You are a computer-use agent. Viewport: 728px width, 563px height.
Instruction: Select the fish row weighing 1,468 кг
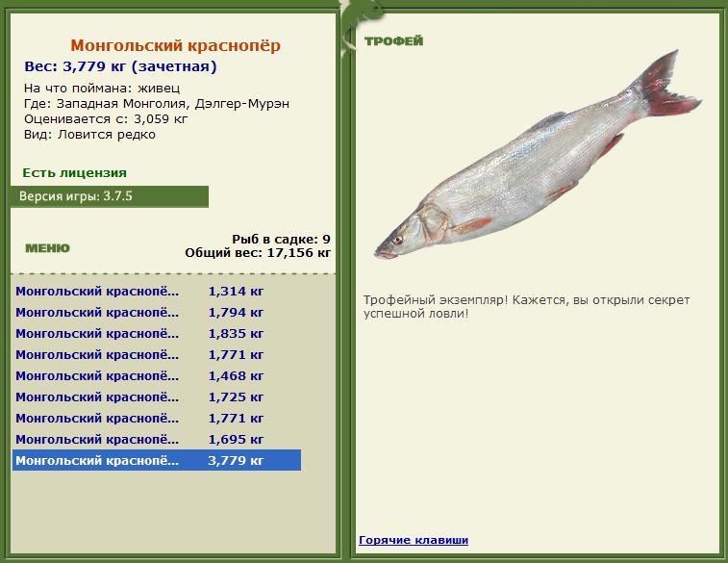pos(157,375)
